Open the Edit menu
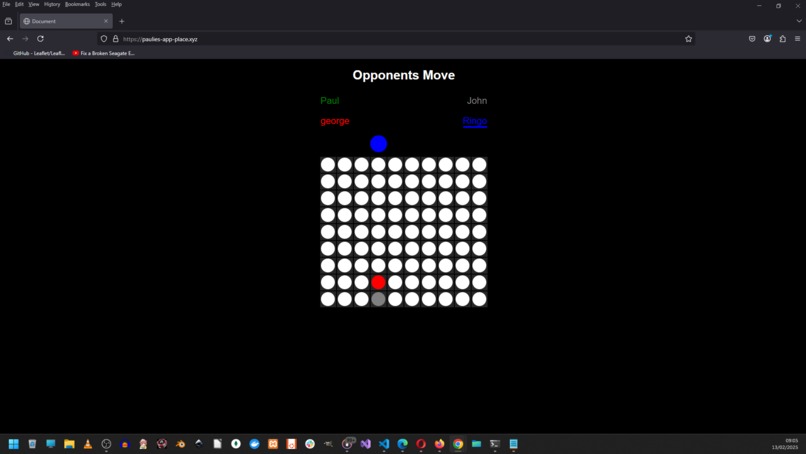This screenshot has height=454, width=806. pos(19,4)
